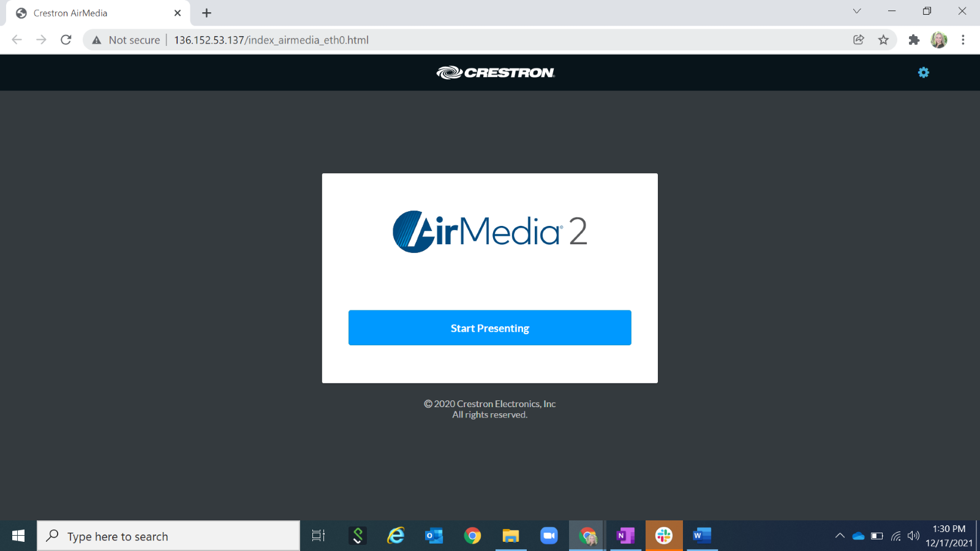Open File Explorer from taskbar
The width and height of the screenshot is (980, 551).
click(511, 536)
